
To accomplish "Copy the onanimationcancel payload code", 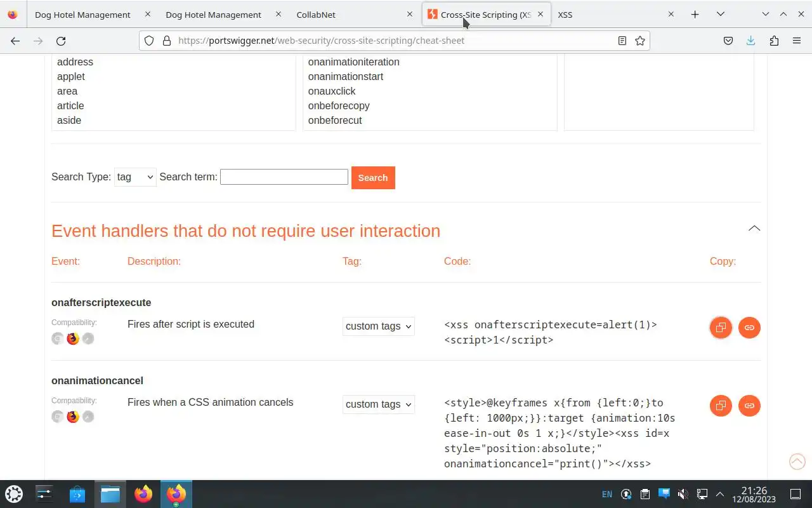I will [721, 406].
